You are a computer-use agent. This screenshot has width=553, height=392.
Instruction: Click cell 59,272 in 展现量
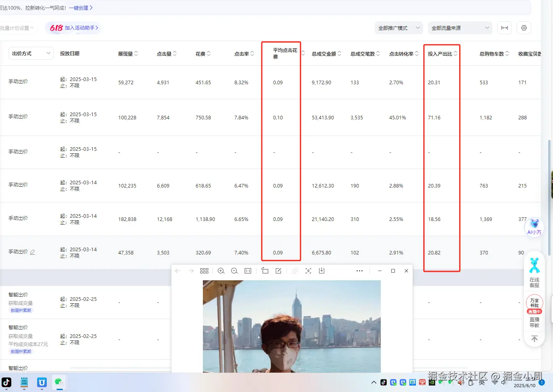126,83
